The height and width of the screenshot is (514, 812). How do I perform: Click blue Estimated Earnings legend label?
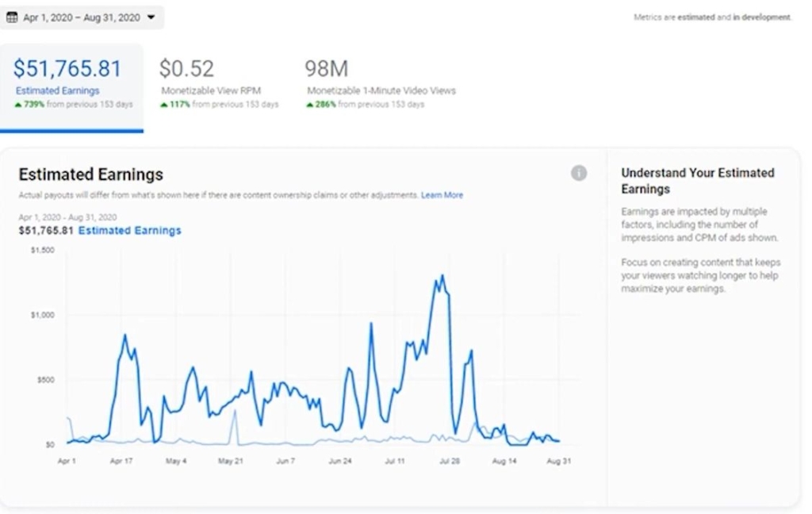coord(129,231)
